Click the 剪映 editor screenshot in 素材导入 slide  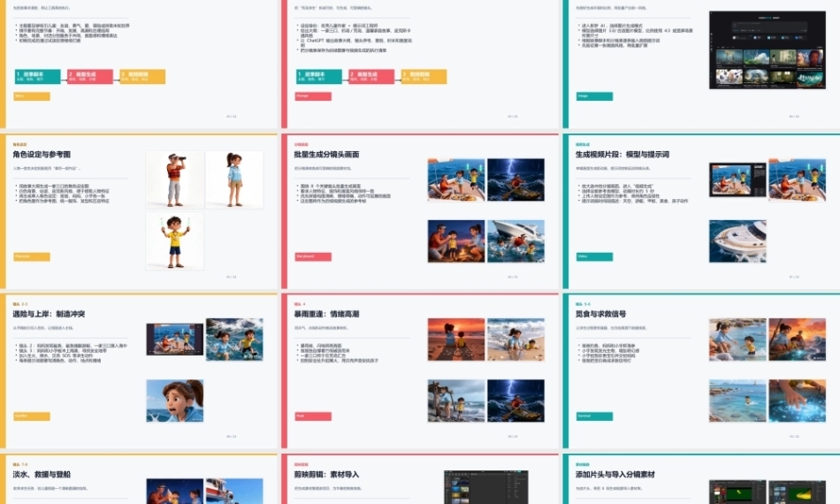pyautogui.click(x=486, y=487)
